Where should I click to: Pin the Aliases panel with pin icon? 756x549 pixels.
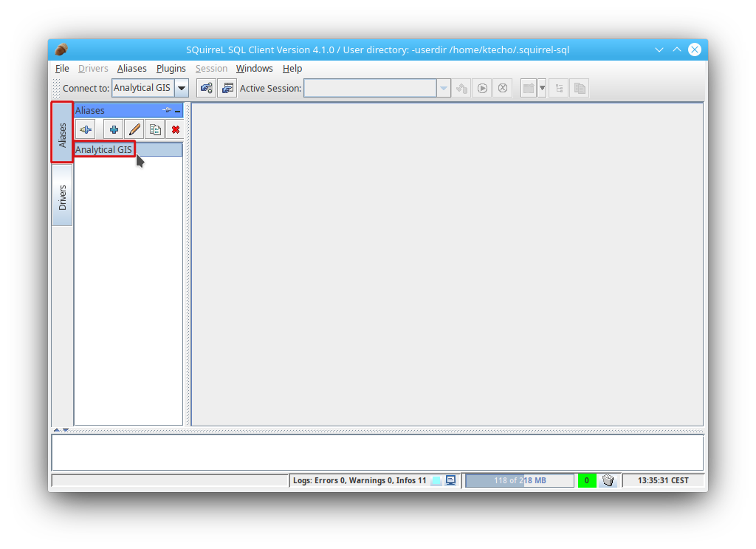tap(167, 110)
